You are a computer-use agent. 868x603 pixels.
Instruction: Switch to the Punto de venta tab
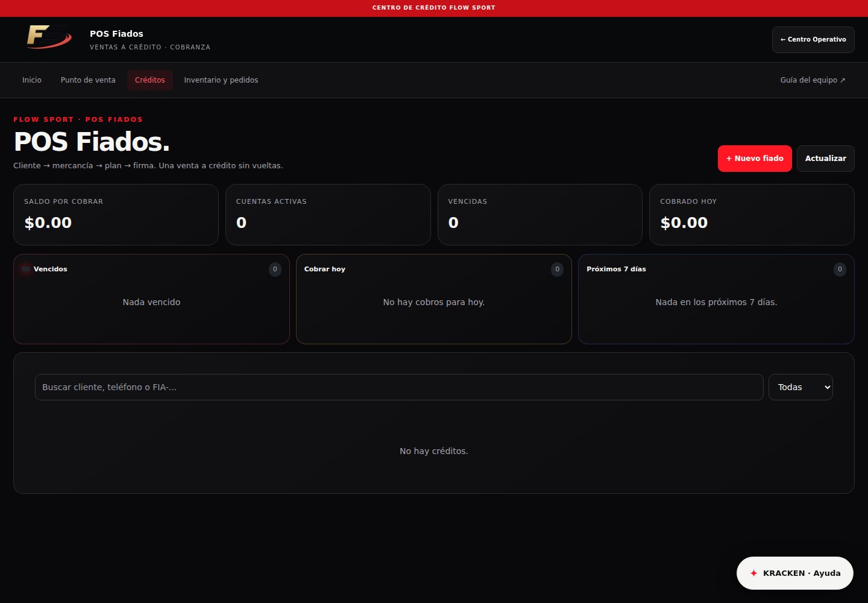[x=88, y=80]
